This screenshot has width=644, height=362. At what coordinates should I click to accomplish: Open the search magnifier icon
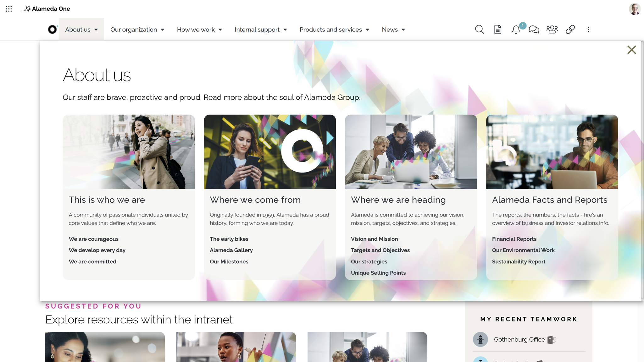[479, 29]
